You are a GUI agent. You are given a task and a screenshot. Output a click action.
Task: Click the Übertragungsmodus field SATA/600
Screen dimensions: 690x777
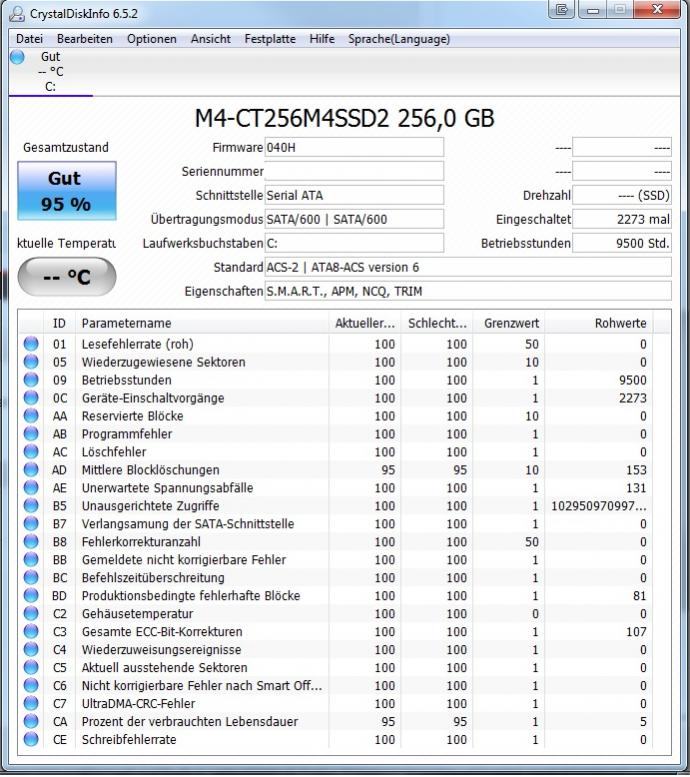[354, 219]
